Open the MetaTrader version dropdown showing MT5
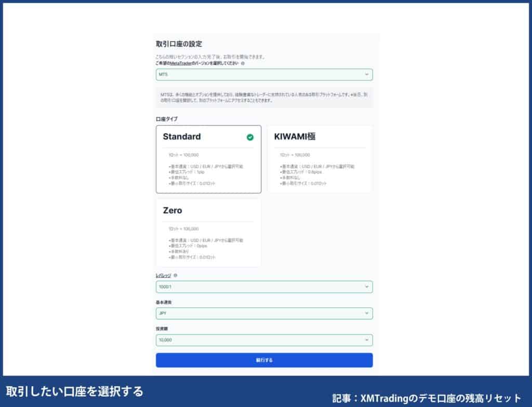 [264, 75]
